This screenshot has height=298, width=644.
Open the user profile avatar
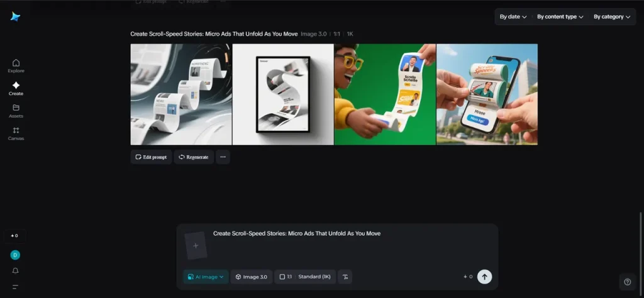16,255
